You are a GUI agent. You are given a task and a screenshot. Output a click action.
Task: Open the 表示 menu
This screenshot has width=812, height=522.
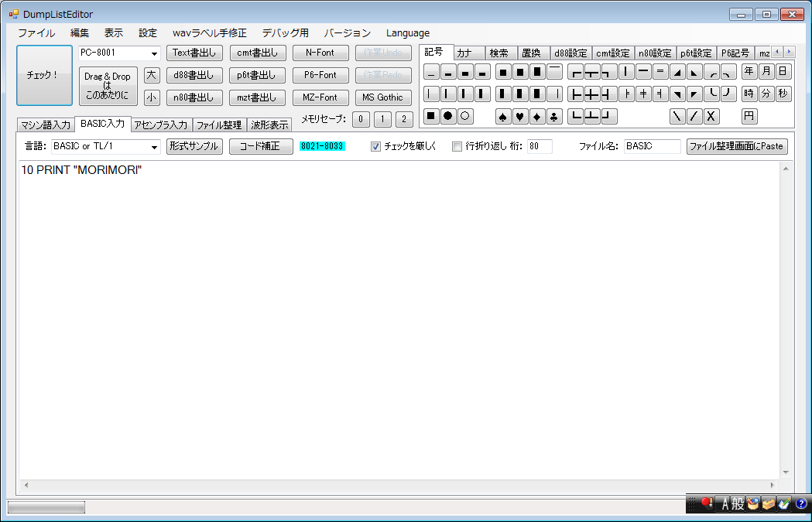pyautogui.click(x=114, y=33)
